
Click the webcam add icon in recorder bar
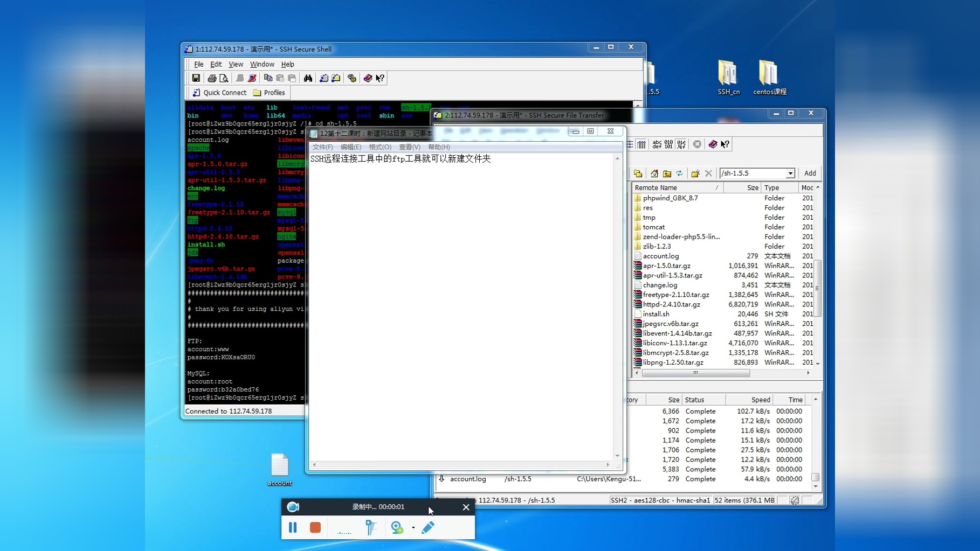coord(397,527)
